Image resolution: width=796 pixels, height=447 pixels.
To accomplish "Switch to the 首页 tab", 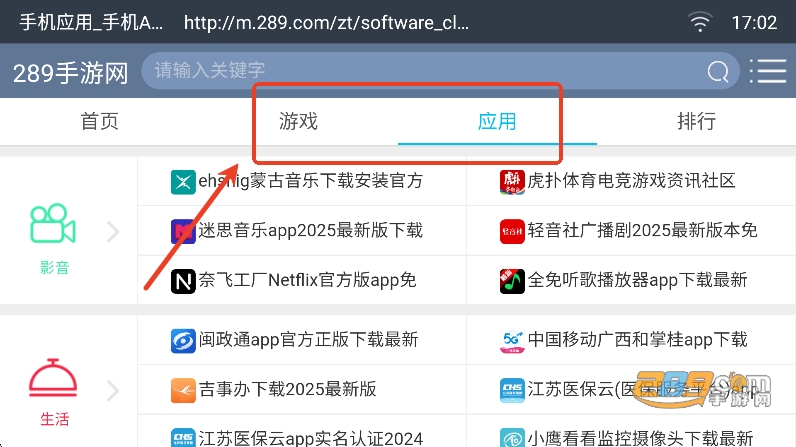I will (100, 122).
